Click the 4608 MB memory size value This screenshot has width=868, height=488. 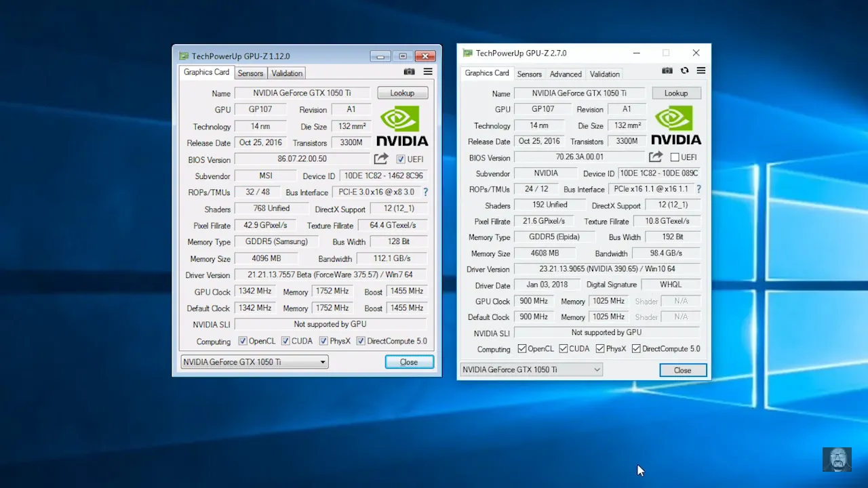point(546,253)
